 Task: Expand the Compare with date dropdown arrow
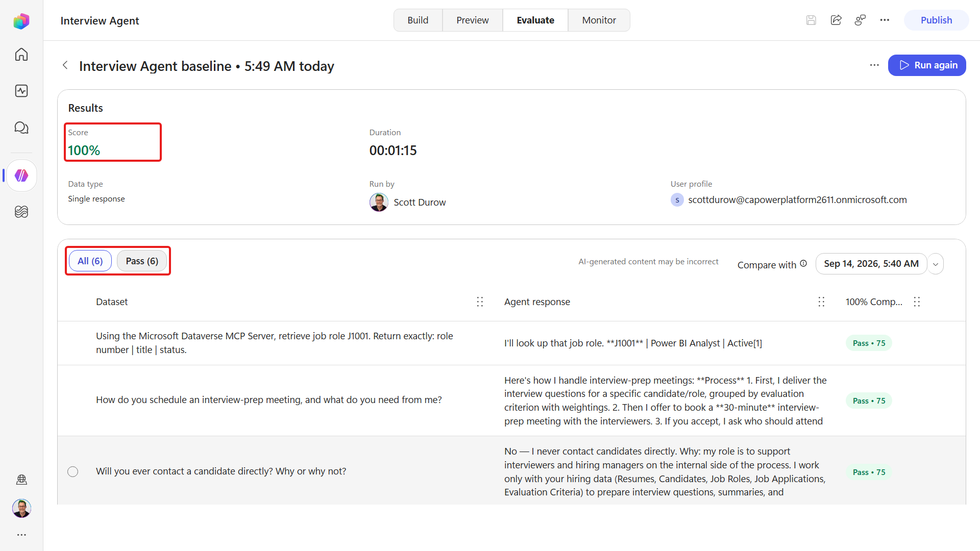click(936, 264)
